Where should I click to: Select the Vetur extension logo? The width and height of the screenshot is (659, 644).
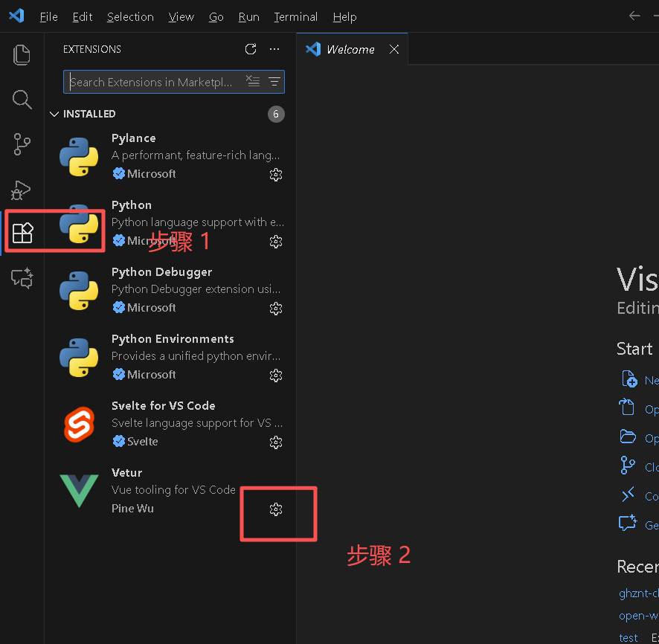(79, 491)
